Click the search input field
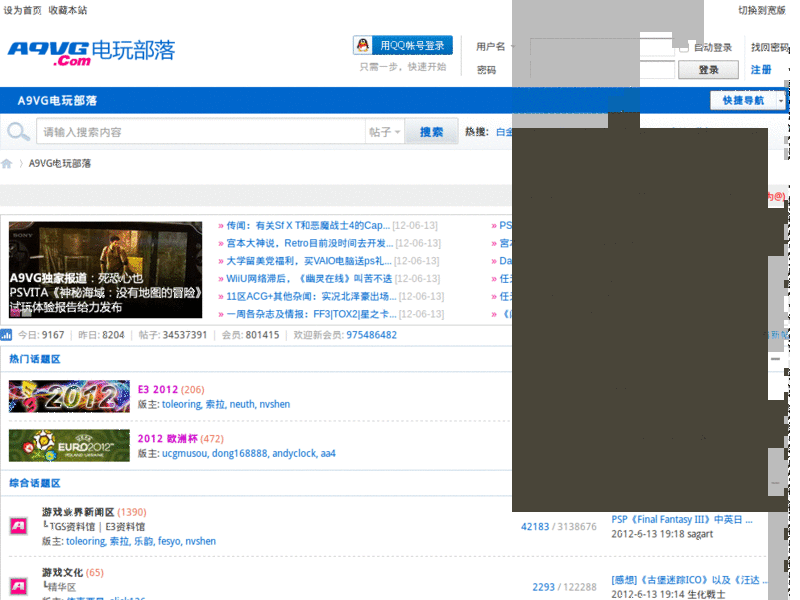Screen dimensions: 800x600 pos(201,132)
